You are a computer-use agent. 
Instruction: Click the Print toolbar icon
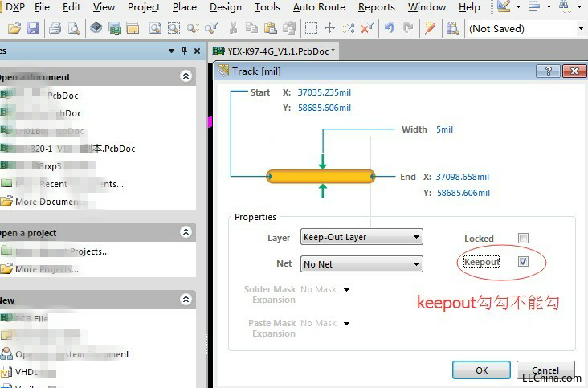tap(55, 28)
